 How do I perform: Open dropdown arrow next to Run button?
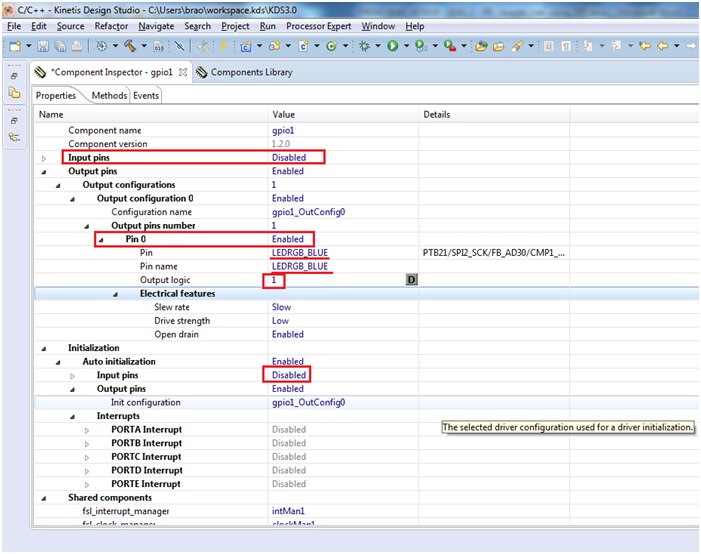point(406,46)
